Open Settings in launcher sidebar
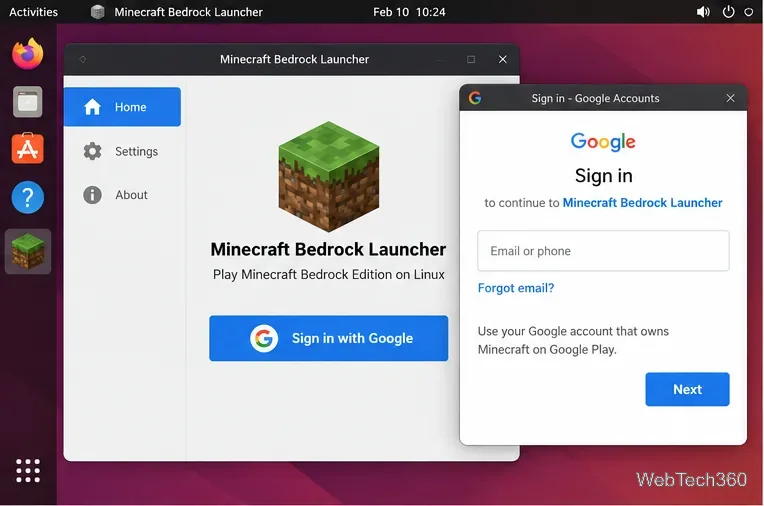Image resolution: width=764 pixels, height=506 pixels. [122, 151]
